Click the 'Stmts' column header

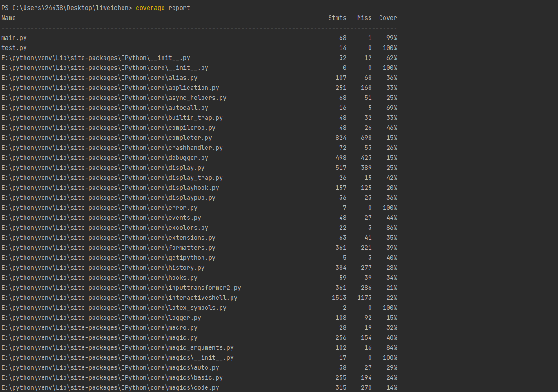click(x=337, y=18)
